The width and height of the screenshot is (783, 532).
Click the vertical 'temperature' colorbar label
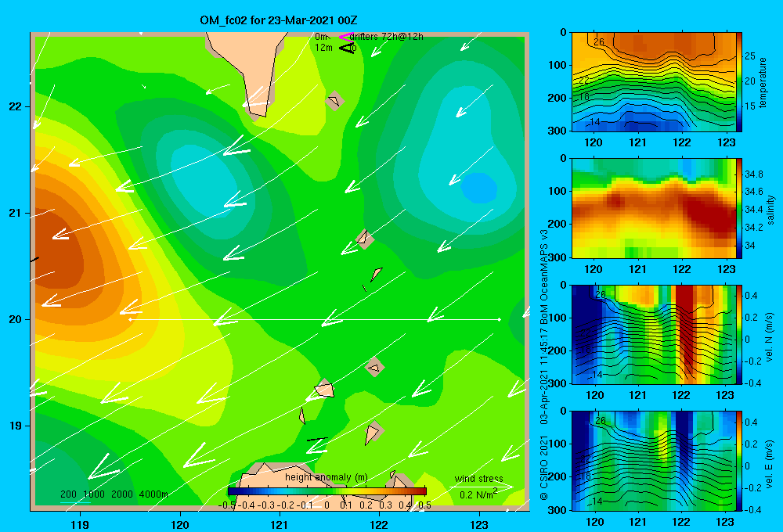763,82
